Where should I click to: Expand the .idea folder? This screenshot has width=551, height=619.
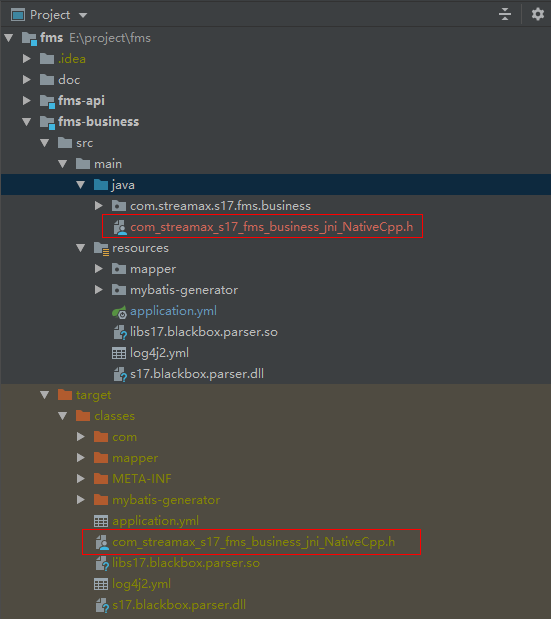[x=26, y=59]
